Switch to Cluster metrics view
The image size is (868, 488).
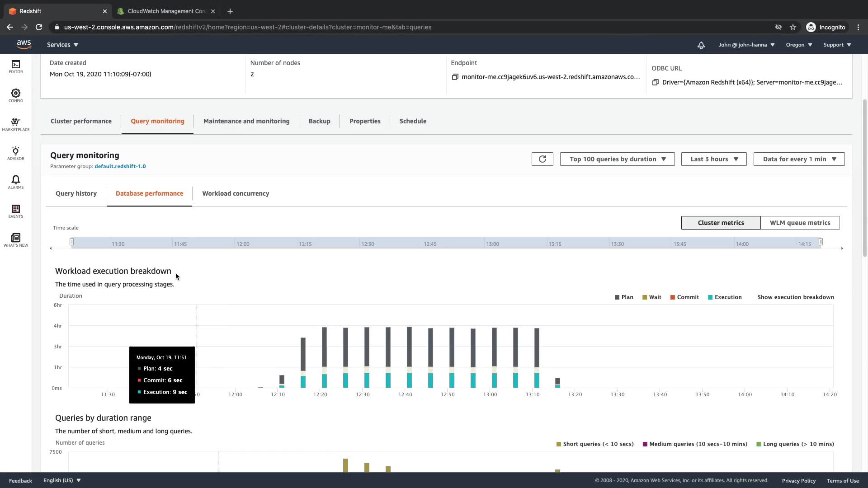click(721, 223)
